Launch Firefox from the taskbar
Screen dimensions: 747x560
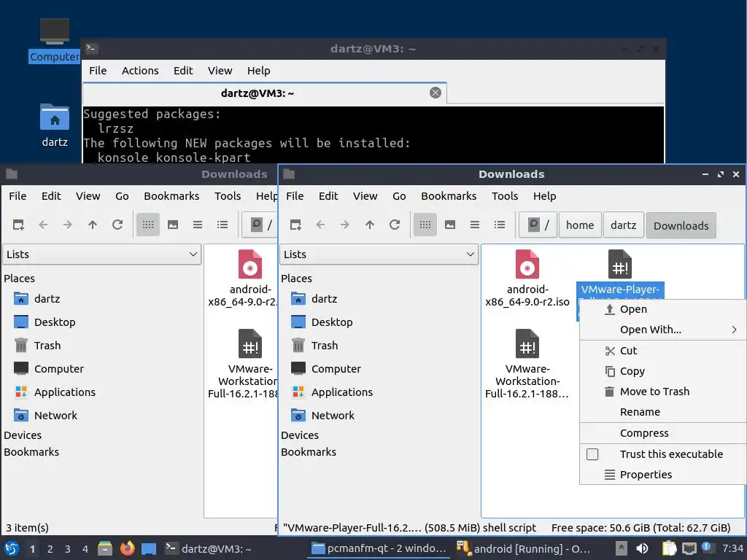coord(127,548)
